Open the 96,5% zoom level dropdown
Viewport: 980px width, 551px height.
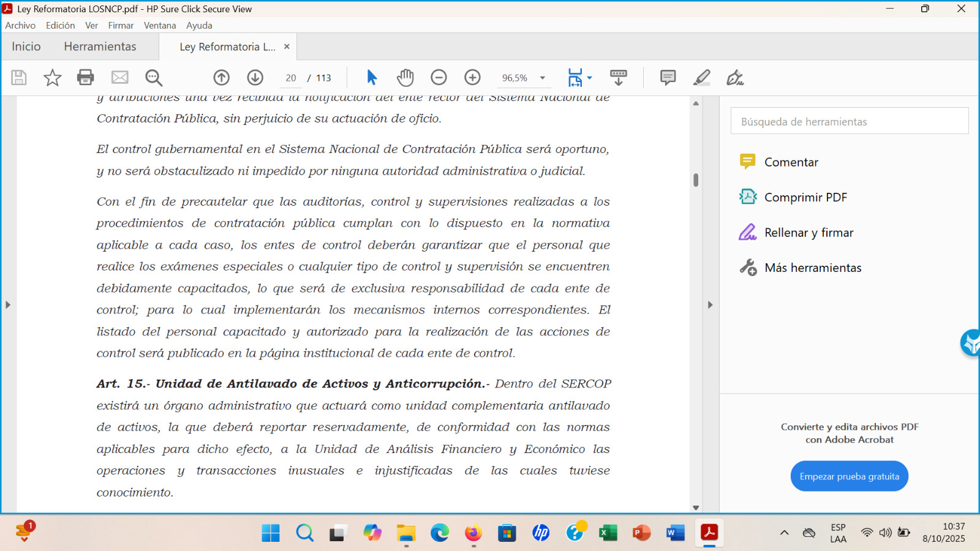point(543,78)
